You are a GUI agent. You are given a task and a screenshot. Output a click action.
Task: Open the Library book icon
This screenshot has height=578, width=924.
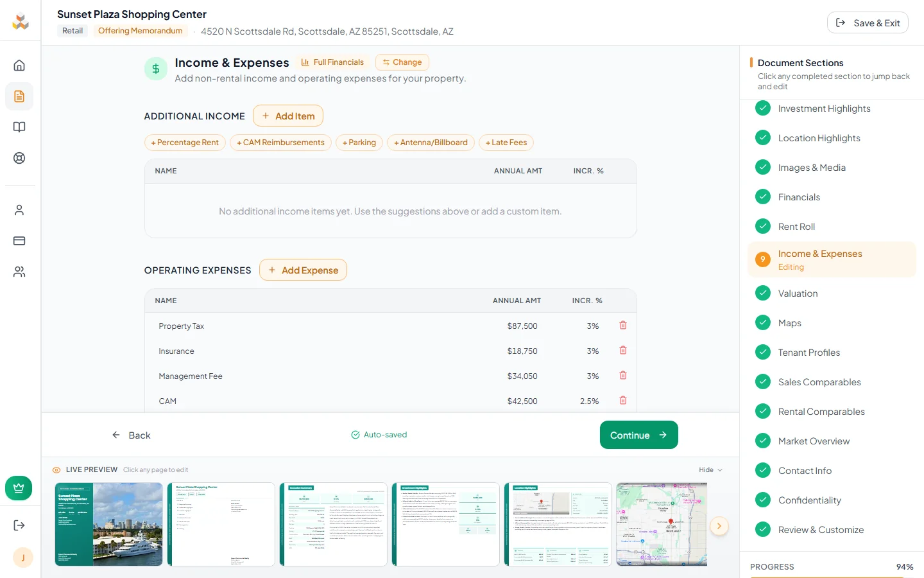(x=20, y=127)
